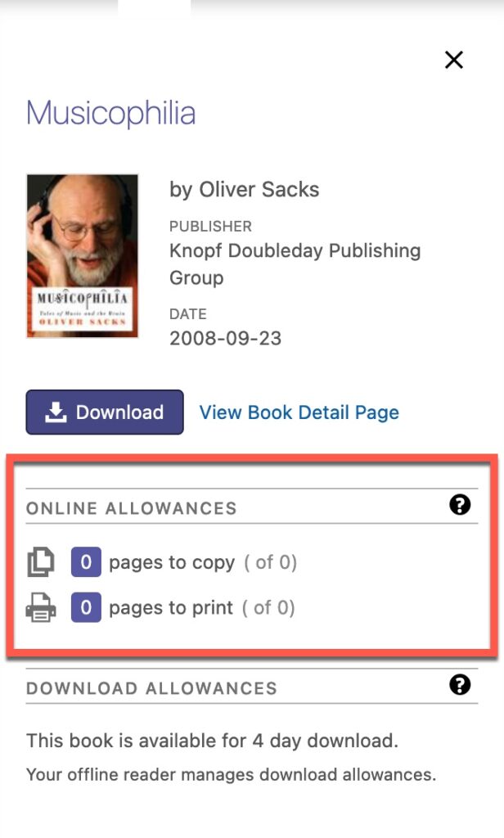Screen dimensions: 504x838
Task: Click the Online Allowances heading
Action: (132, 508)
